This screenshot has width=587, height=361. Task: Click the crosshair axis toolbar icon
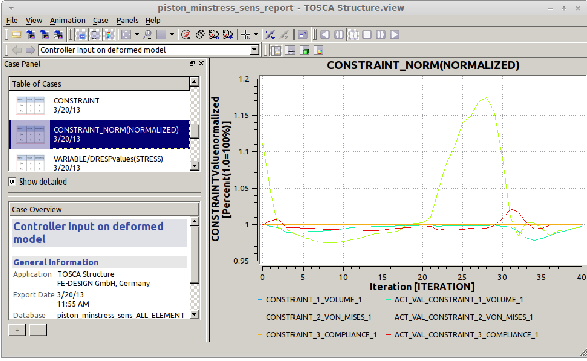(246, 35)
